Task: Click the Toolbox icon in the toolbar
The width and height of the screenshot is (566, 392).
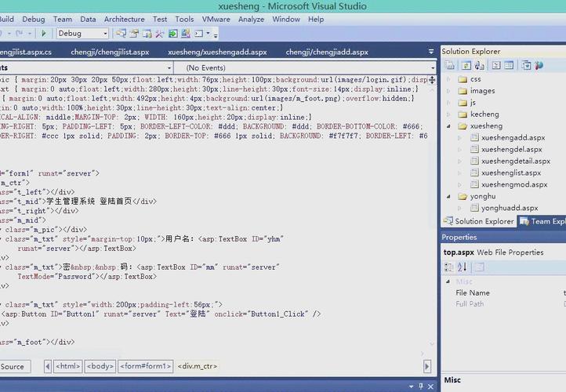Action: pos(159,34)
